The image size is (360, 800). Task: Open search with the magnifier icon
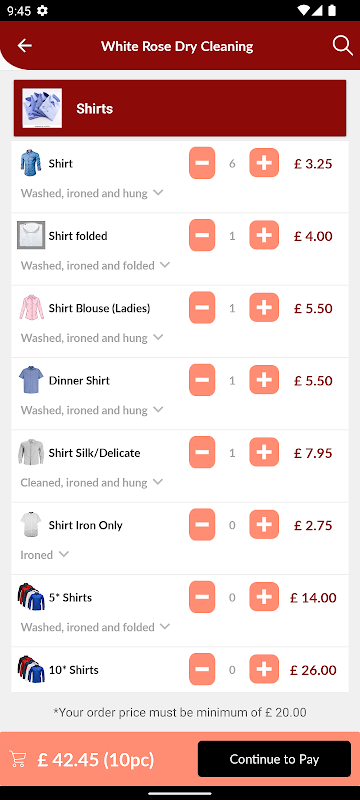[x=343, y=46]
